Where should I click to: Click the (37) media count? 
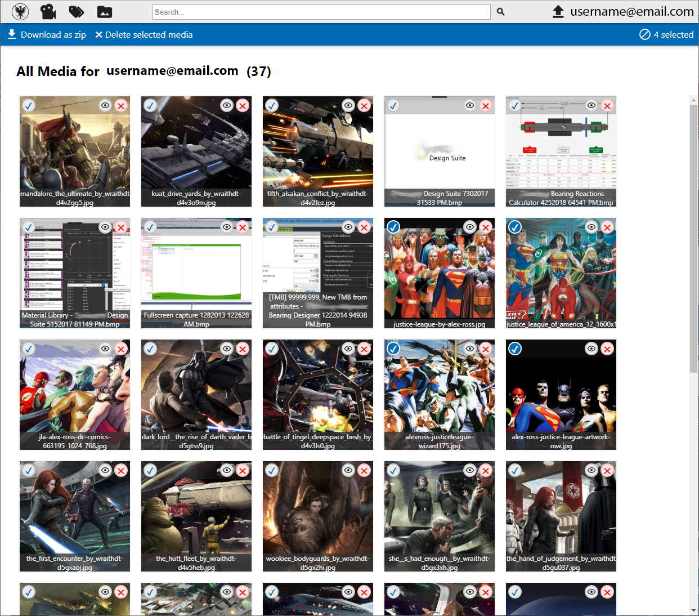coord(259,72)
